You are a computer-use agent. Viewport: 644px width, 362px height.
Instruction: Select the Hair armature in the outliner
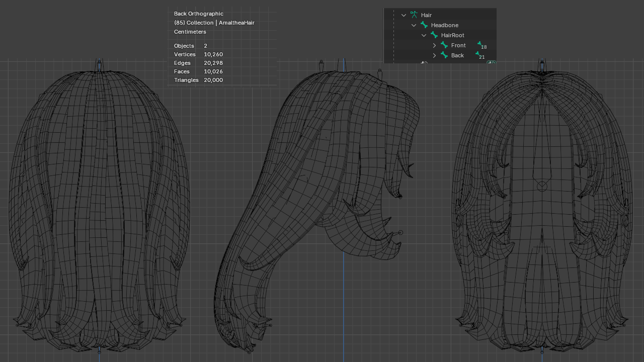pos(426,15)
